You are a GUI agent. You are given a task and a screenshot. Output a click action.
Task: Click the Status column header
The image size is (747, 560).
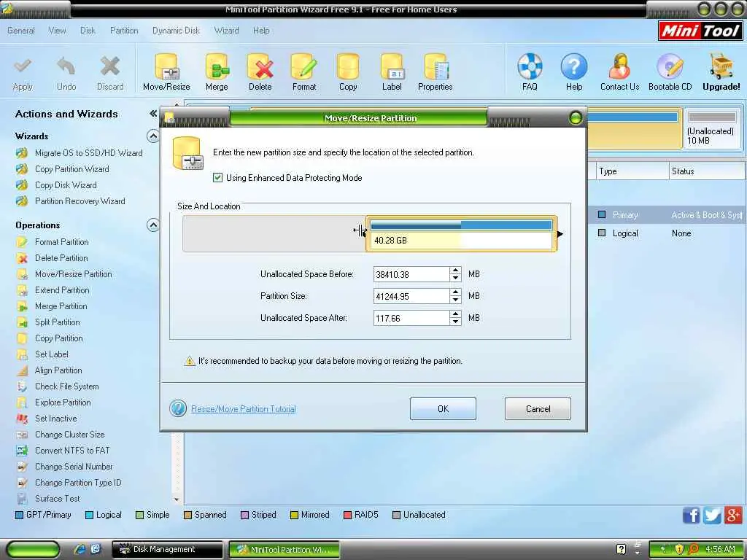[x=707, y=171]
